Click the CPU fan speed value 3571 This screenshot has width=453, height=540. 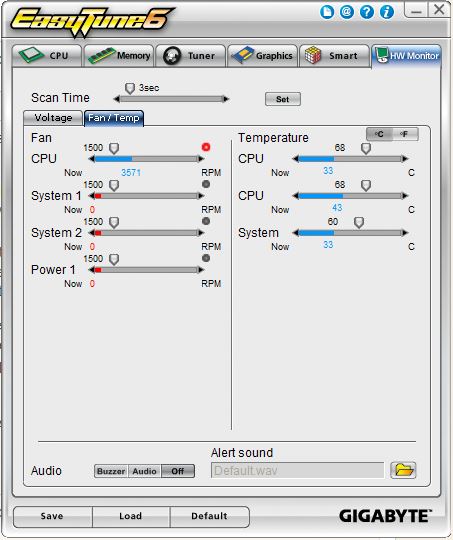click(x=131, y=173)
